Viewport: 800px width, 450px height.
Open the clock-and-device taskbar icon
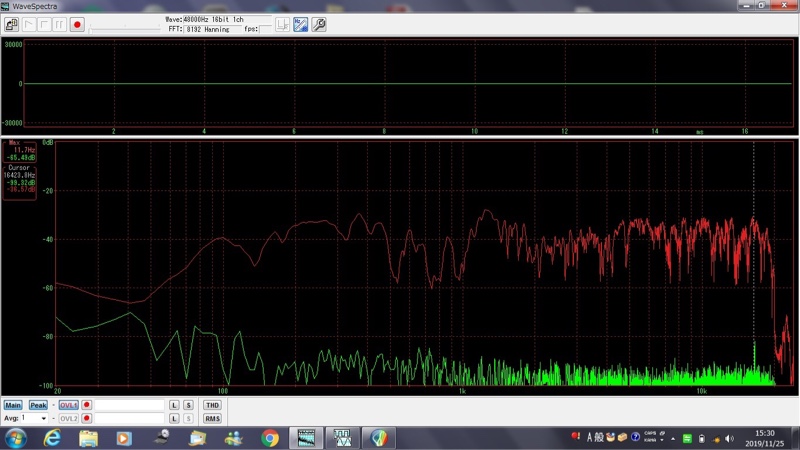pyautogui.click(x=162, y=437)
